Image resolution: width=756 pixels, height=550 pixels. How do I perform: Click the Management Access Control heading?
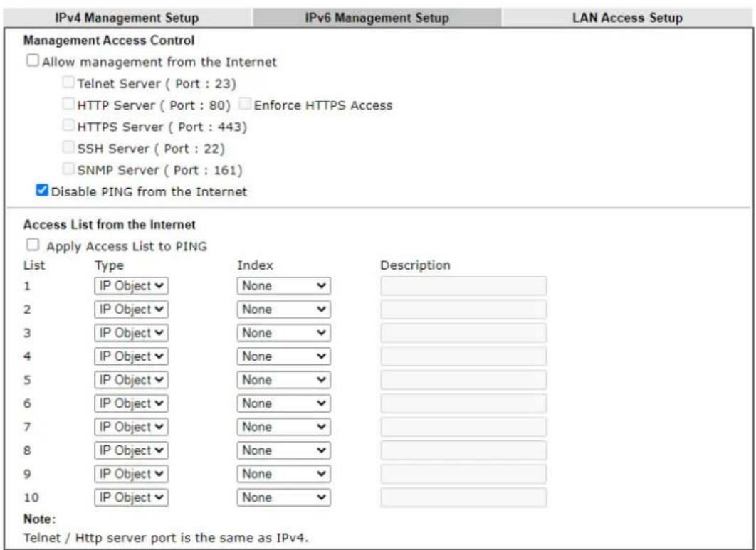point(109,40)
